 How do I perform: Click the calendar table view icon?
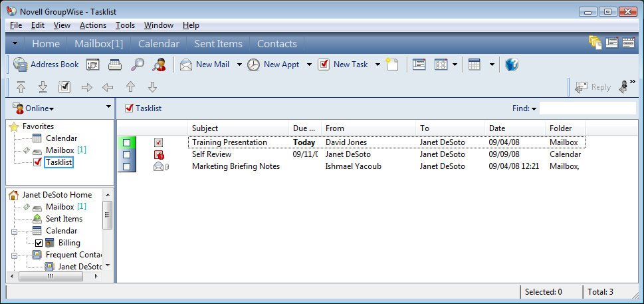point(475,65)
